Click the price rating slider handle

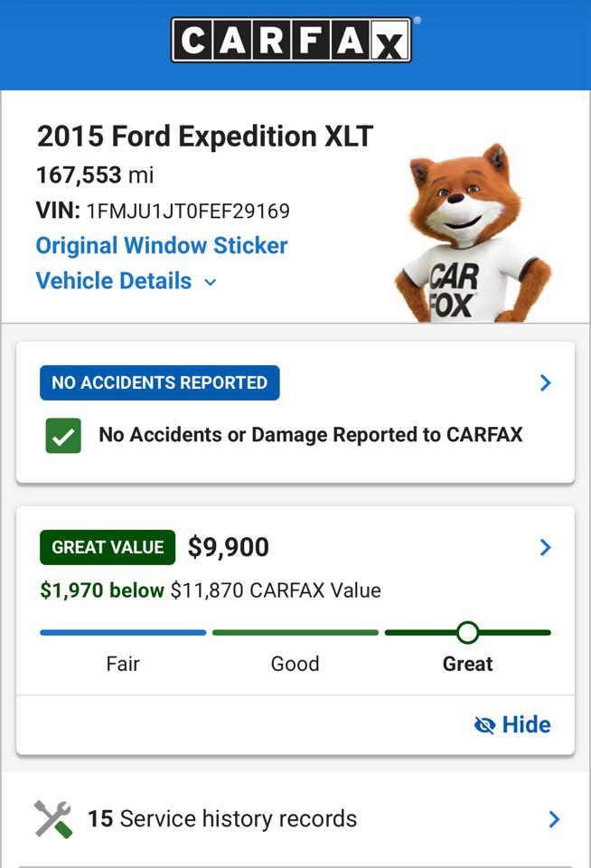pyautogui.click(x=467, y=632)
